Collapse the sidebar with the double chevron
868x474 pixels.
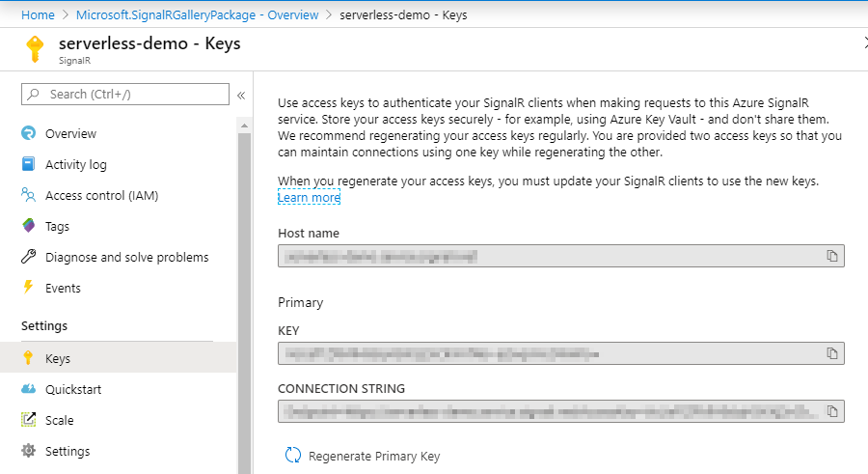pyautogui.click(x=241, y=96)
